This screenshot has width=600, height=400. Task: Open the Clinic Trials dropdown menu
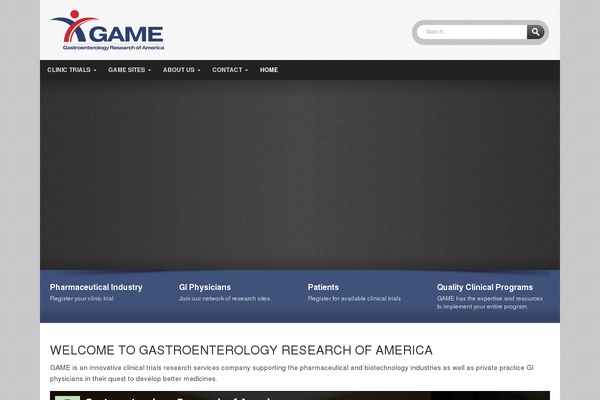pos(72,70)
